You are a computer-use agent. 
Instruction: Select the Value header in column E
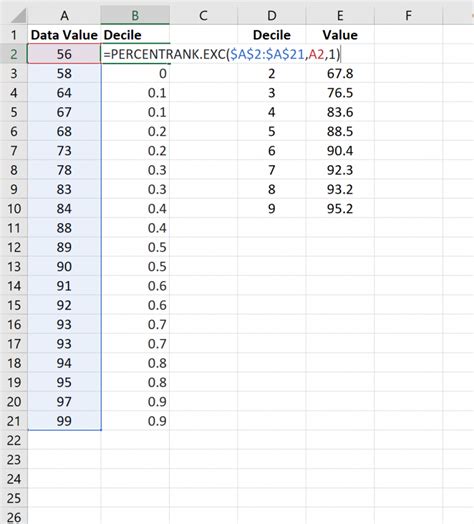(340, 35)
